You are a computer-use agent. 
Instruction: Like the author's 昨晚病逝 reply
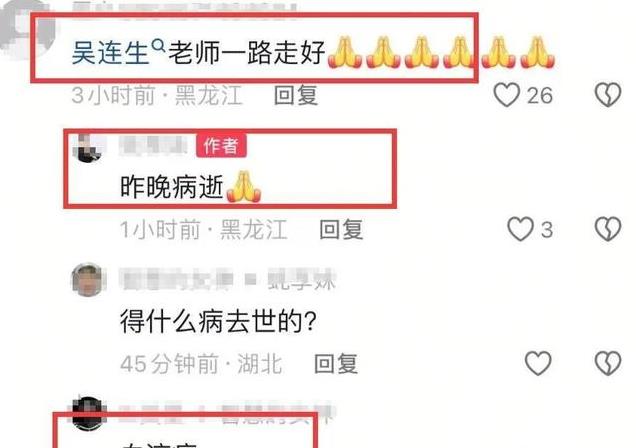coord(520,229)
